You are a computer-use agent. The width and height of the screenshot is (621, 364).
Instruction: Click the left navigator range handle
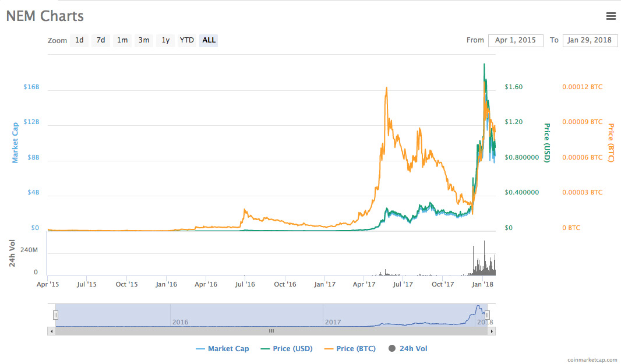tap(55, 314)
